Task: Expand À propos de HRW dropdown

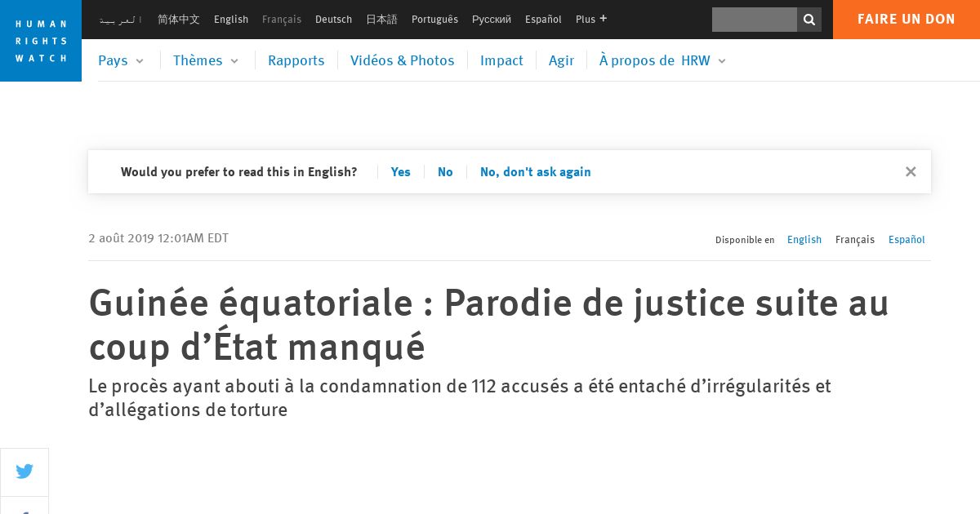Action: [662, 60]
